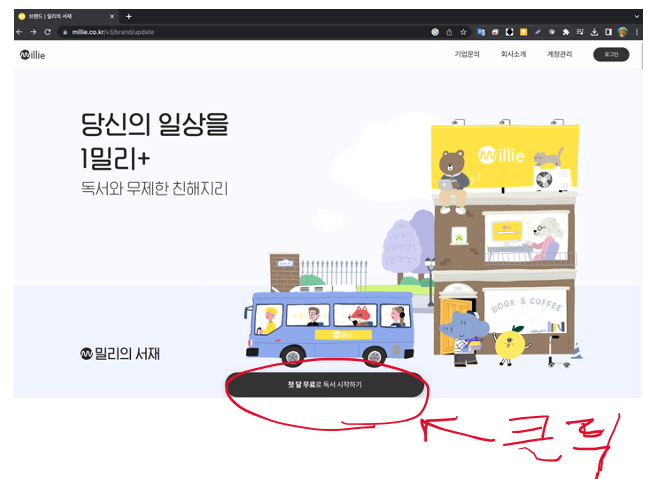Click the page vertical scrollbar
655x479 pixels.
pos(642,54)
